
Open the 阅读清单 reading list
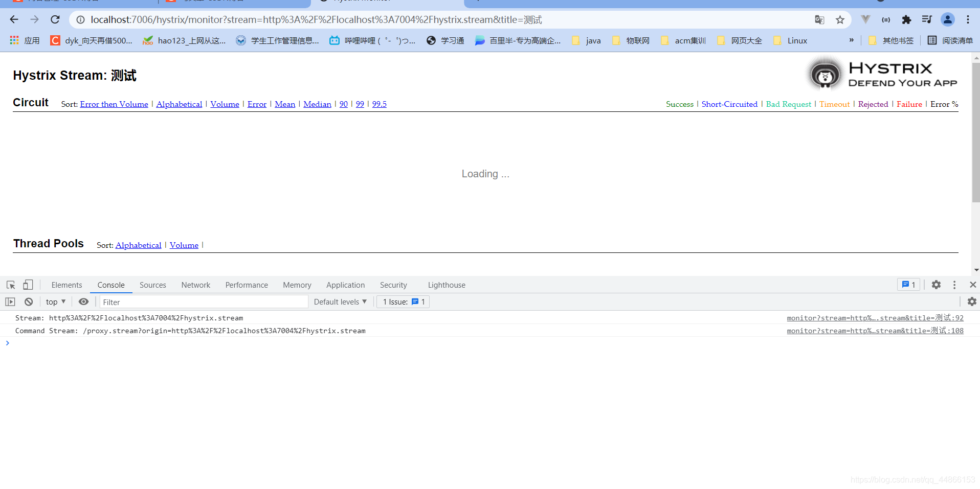click(x=950, y=40)
